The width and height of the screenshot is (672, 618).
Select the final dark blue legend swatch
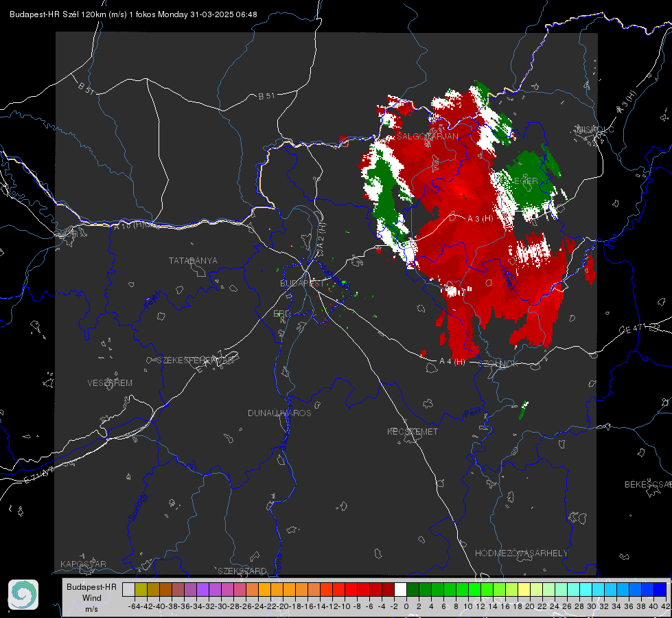(x=660, y=590)
